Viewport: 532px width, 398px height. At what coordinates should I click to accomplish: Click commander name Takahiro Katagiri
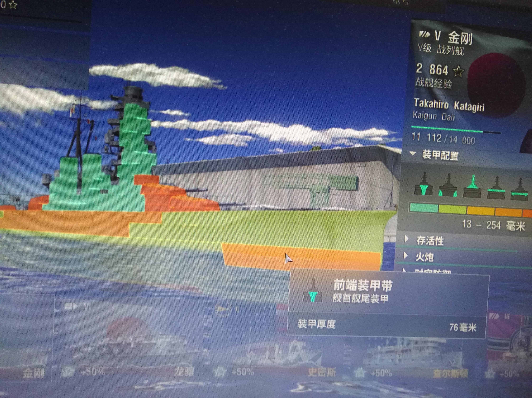(x=449, y=105)
